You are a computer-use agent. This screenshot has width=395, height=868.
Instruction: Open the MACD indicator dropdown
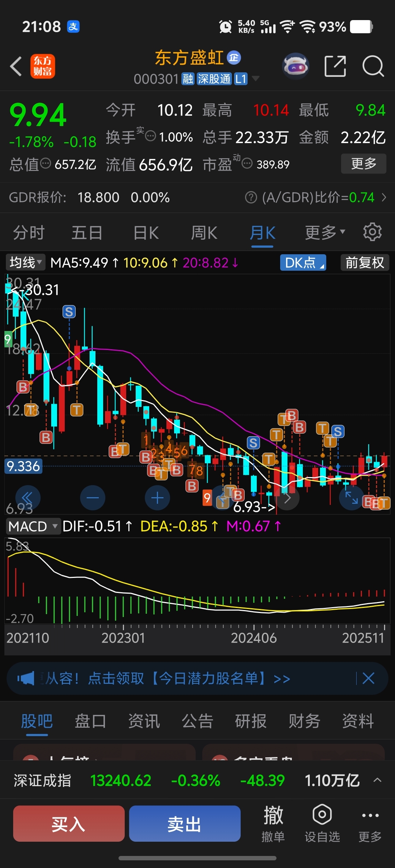(x=33, y=526)
